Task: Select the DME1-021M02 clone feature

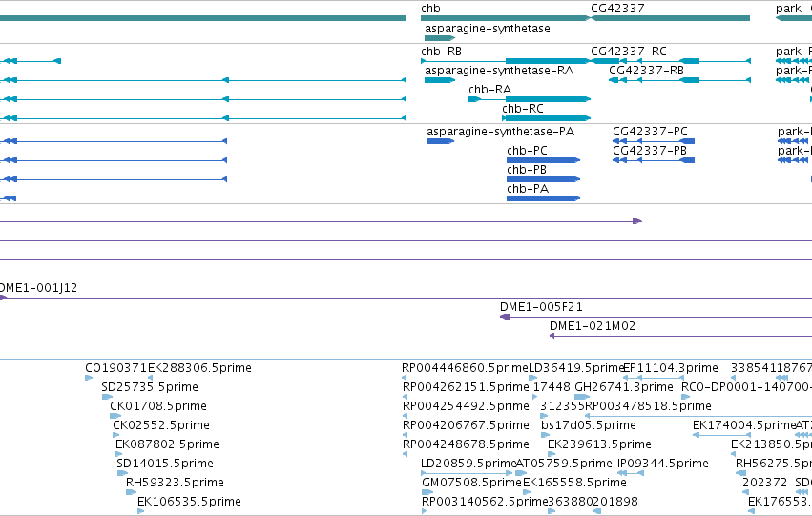Action: pos(680,336)
